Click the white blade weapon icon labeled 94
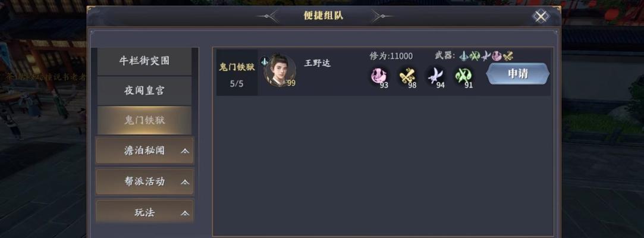The image size is (644, 238). coord(435,76)
